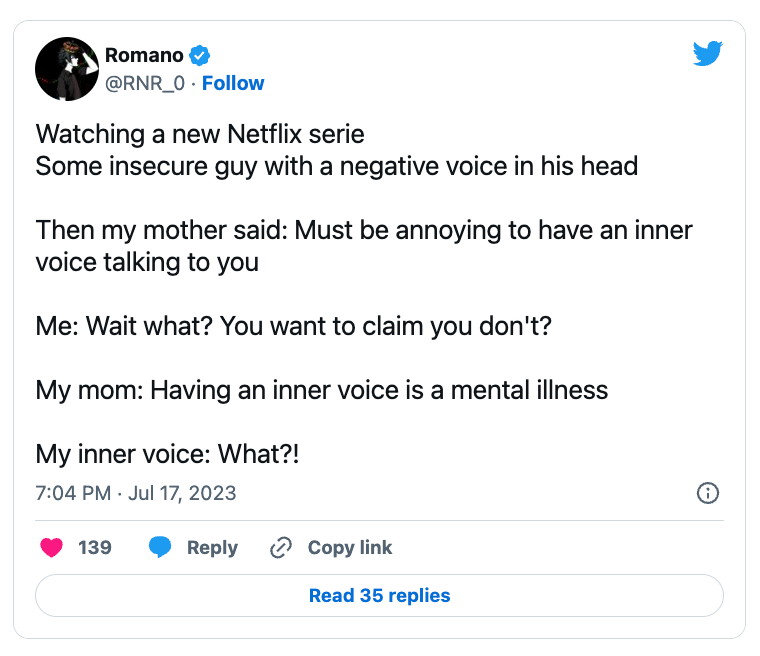Image resolution: width=760 pixels, height=656 pixels.
Task: Click the blue speech bubble reply icon
Action: click(x=160, y=547)
